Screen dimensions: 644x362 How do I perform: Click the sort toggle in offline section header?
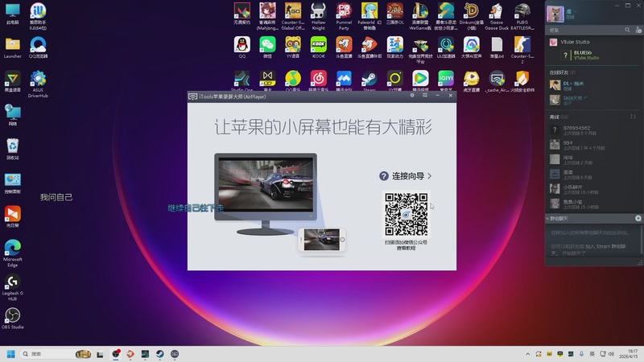633,117
